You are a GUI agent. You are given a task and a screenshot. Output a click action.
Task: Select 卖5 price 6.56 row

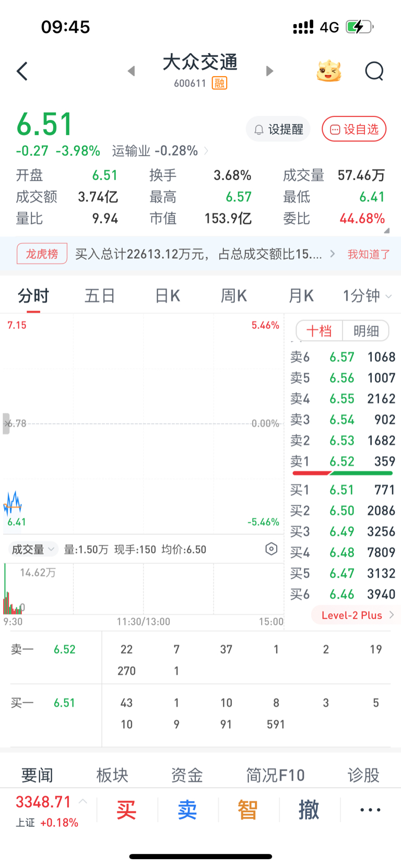[x=343, y=378]
